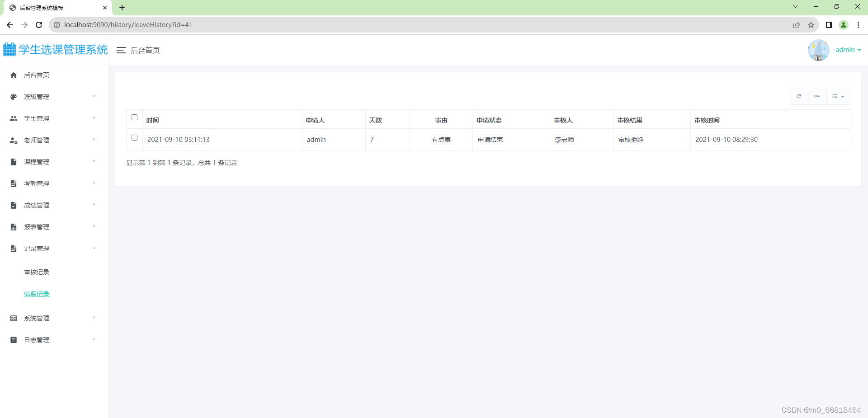Click the hamburger menu beside 后台首页
Screen dimensions: 868x418
(x=121, y=50)
